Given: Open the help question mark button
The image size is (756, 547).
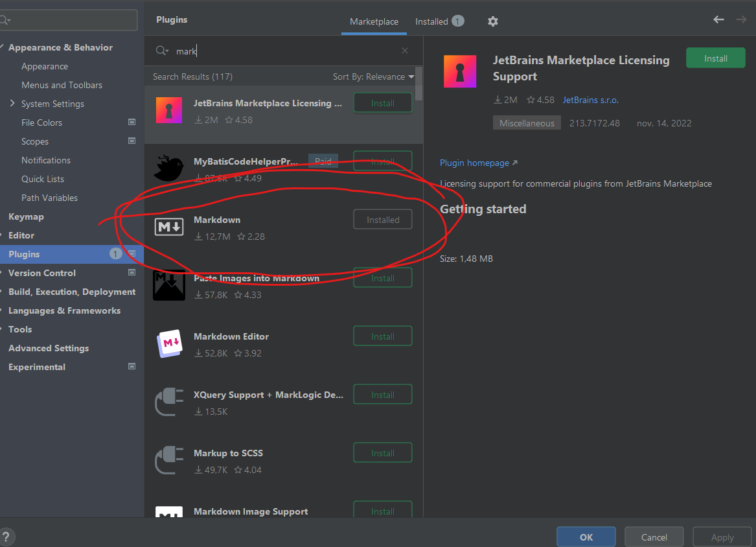Looking at the screenshot, I should coord(7,537).
